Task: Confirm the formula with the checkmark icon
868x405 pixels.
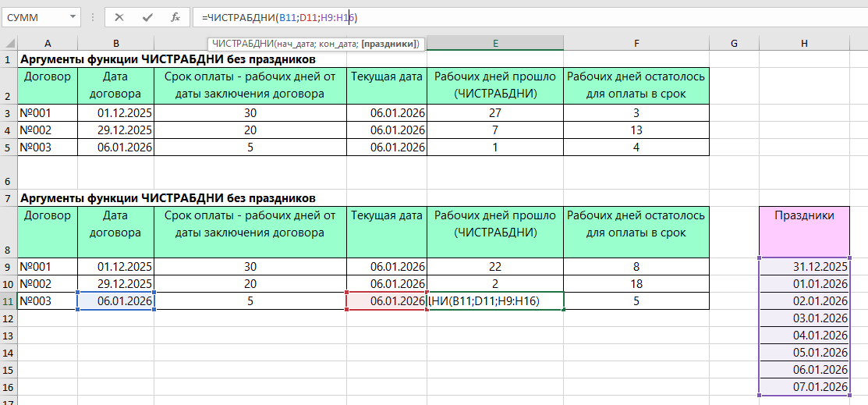Action: (147, 17)
